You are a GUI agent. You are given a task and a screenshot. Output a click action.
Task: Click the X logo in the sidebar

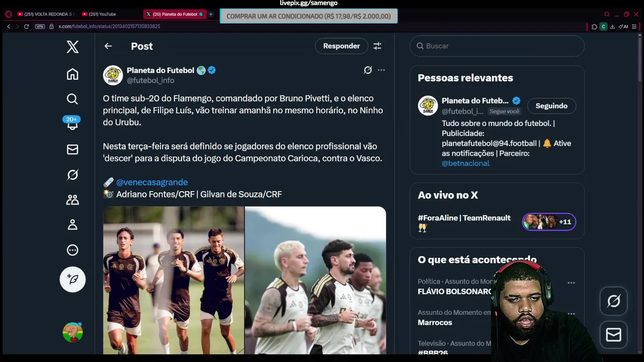72,46
